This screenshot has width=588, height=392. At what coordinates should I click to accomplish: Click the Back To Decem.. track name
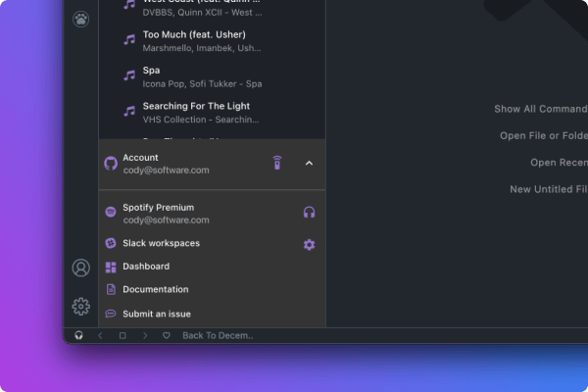218,335
